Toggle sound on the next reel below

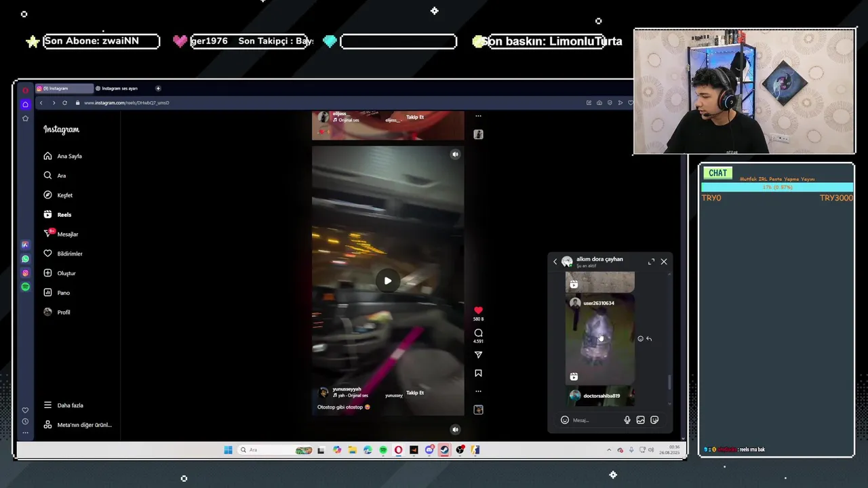tap(455, 430)
